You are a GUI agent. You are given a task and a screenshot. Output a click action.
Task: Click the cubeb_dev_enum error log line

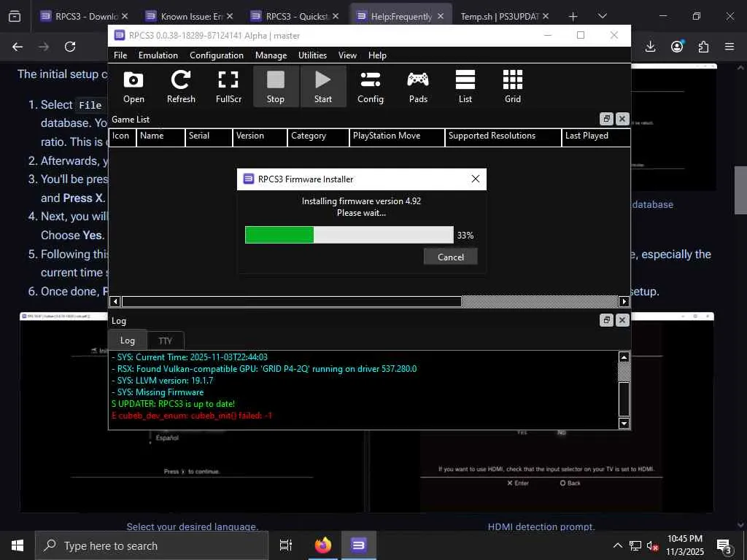tap(192, 416)
